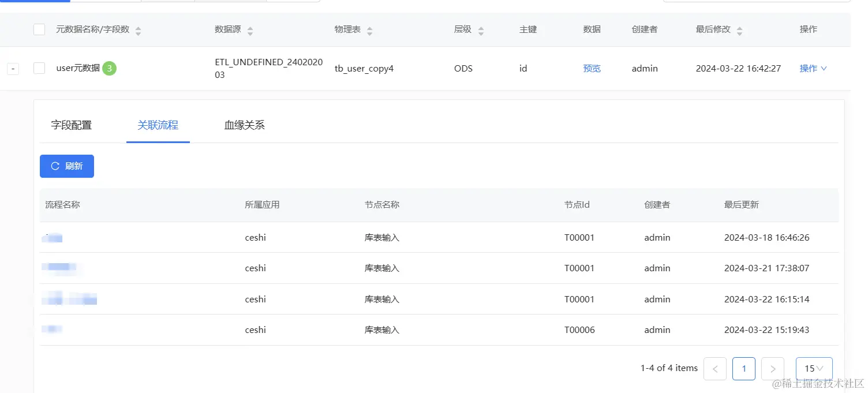
Task: Switch to the 字段配置 tab
Action: click(x=72, y=125)
